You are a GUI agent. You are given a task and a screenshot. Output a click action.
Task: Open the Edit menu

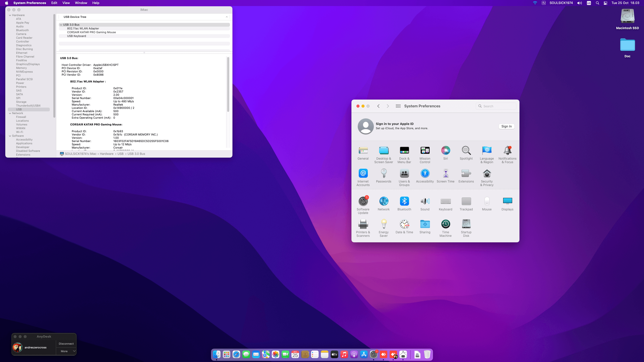(54, 3)
